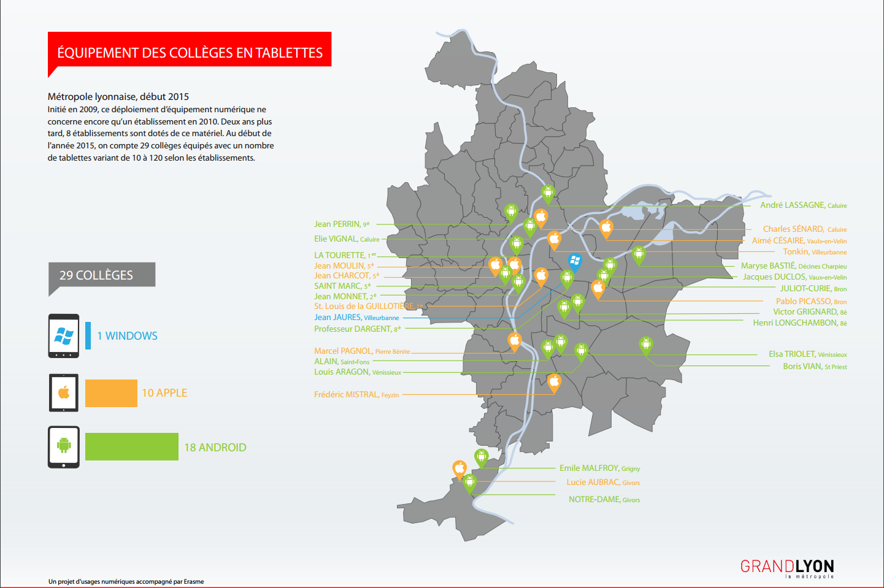Image resolution: width=884 pixels, height=588 pixels.
Task: Click the blue Windows map pin
Action: click(x=575, y=261)
